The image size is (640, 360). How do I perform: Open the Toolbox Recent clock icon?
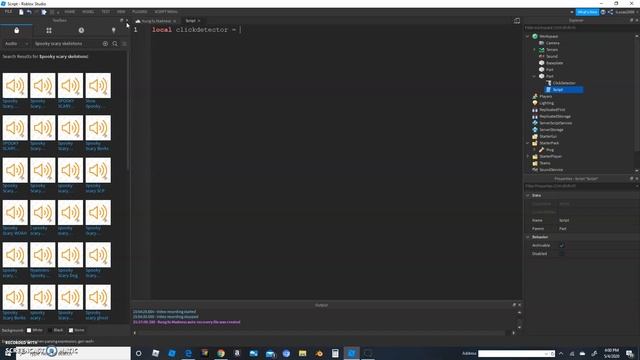[x=81, y=30]
